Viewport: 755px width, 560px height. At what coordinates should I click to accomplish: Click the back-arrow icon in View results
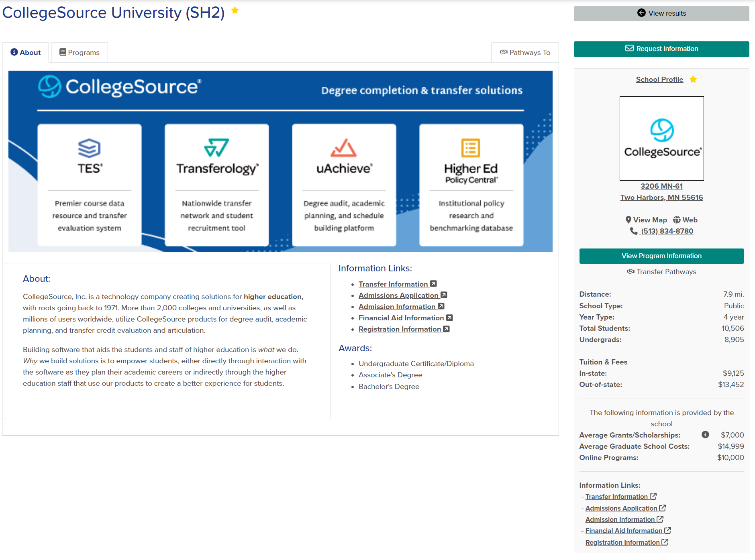pos(641,13)
